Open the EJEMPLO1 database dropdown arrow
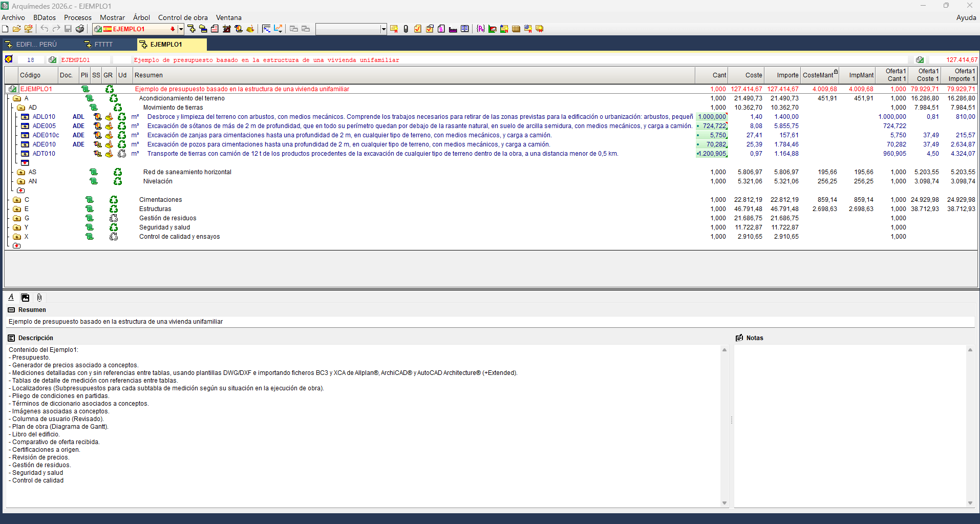This screenshot has width=980, height=524. coord(181,29)
